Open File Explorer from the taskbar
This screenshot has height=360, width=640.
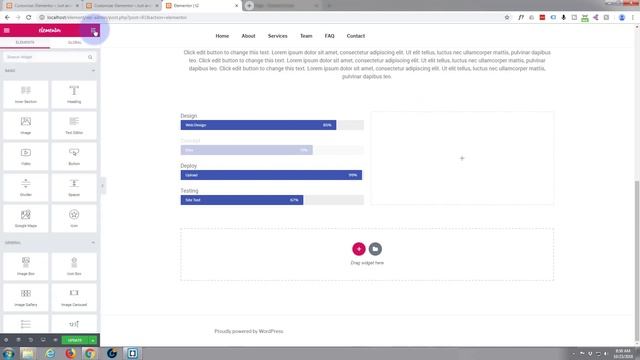click(x=28, y=353)
